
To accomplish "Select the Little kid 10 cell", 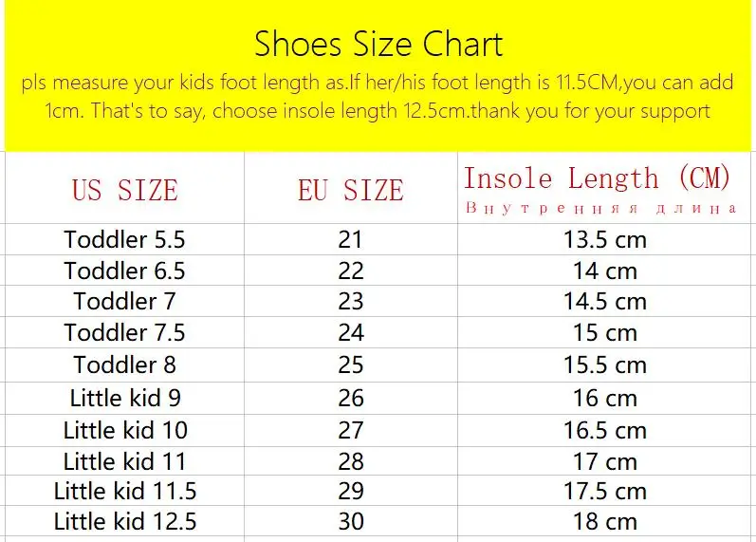I will (x=125, y=430).
